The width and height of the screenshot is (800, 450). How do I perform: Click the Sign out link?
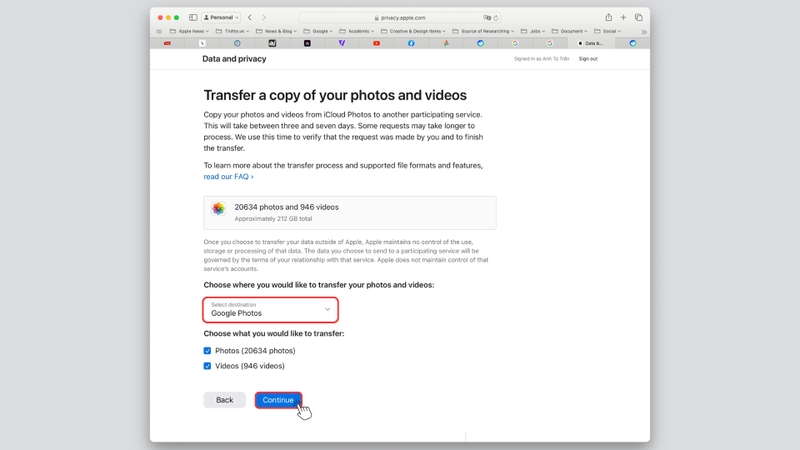click(x=588, y=59)
